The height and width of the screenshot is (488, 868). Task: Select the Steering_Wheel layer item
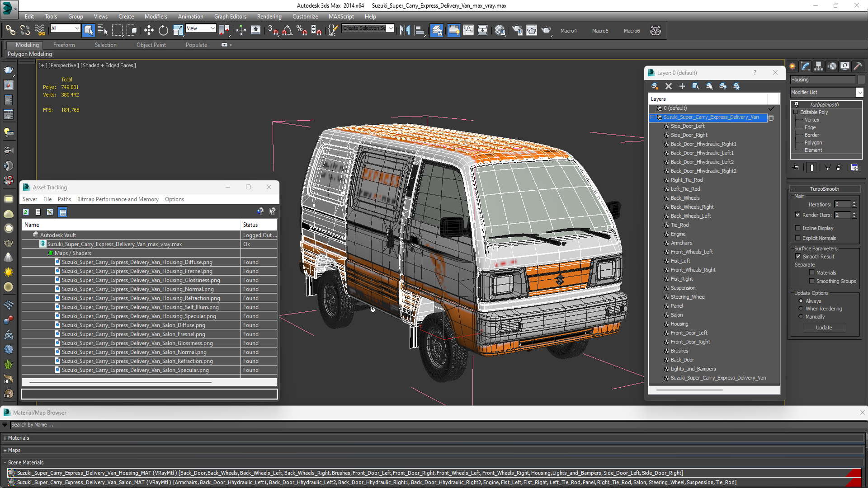point(688,297)
